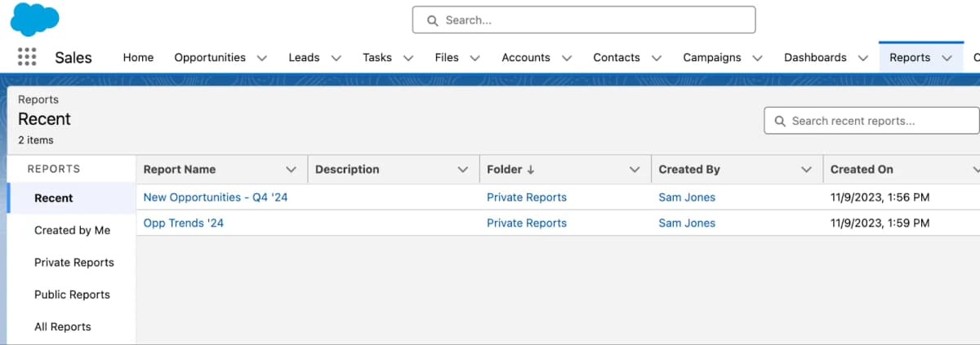Open the Dashboards tab
Image resolution: width=980 pixels, height=345 pixels.
[x=815, y=57]
